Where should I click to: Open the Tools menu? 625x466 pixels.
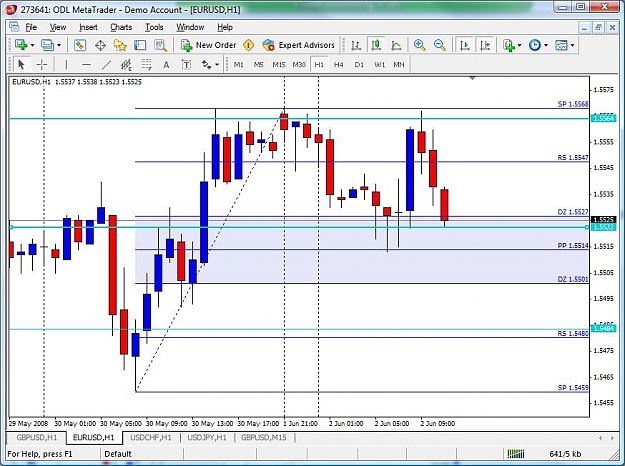click(154, 27)
